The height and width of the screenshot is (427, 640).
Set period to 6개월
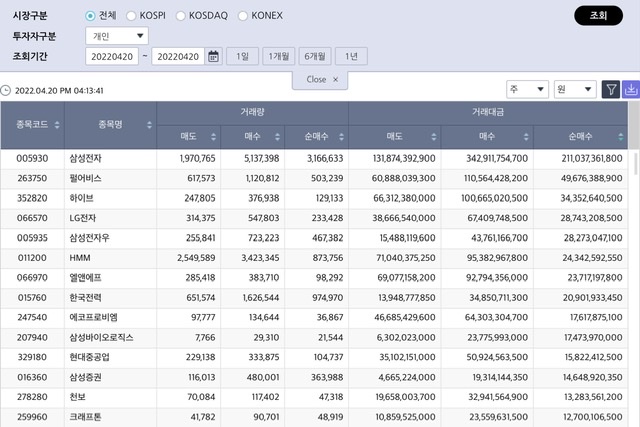tap(315, 56)
